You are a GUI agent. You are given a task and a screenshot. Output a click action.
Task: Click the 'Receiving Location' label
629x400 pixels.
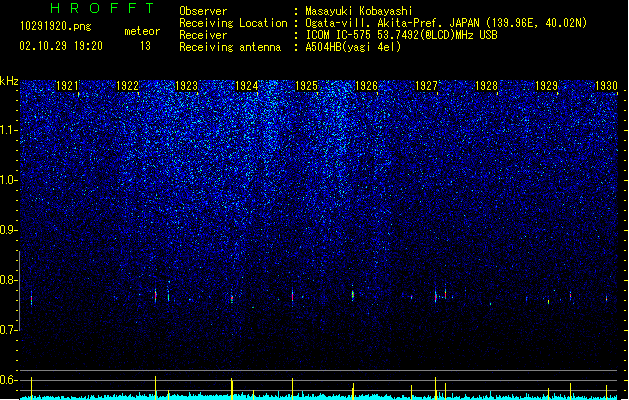point(233,23)
